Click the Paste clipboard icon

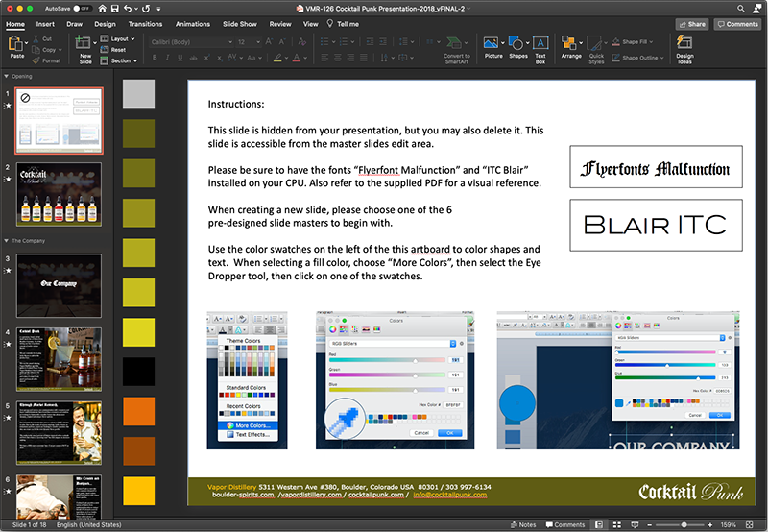coord(15,44)
